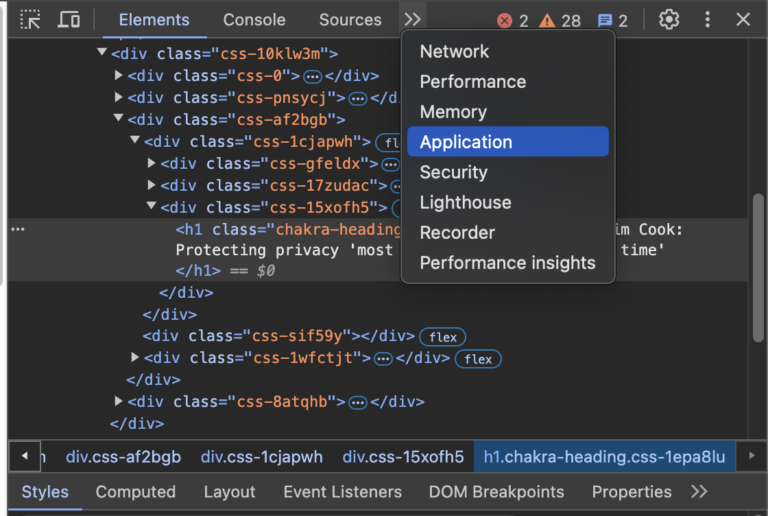The height and width of the screenshot is (516, 768).
Task: Click the red errors count icon
Action: [x=504, y=21]
